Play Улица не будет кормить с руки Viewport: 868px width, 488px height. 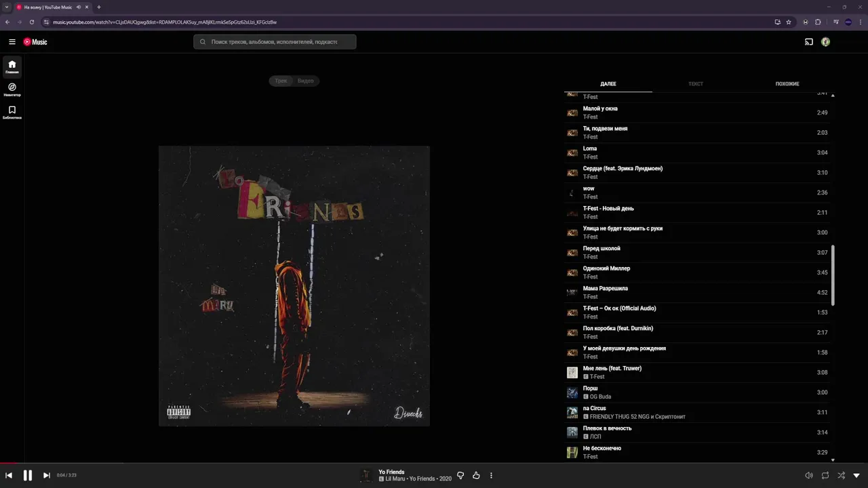click(x=698, y=232)
